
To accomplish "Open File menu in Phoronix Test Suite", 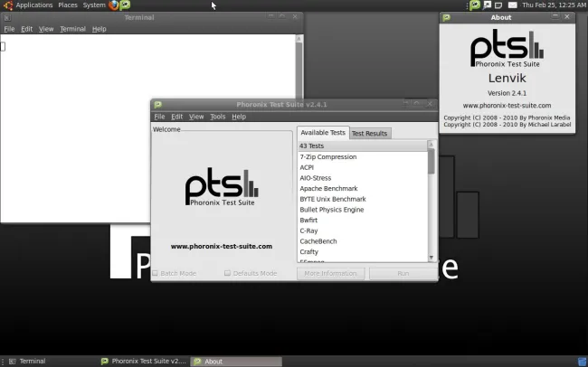I will pyautogui.click(x=159, y=117).
